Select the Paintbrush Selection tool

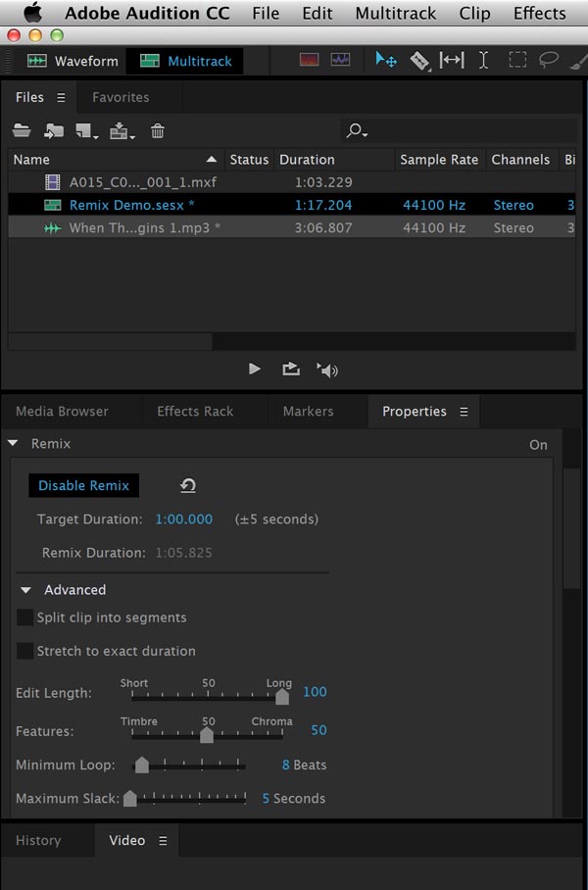point(578,60)
